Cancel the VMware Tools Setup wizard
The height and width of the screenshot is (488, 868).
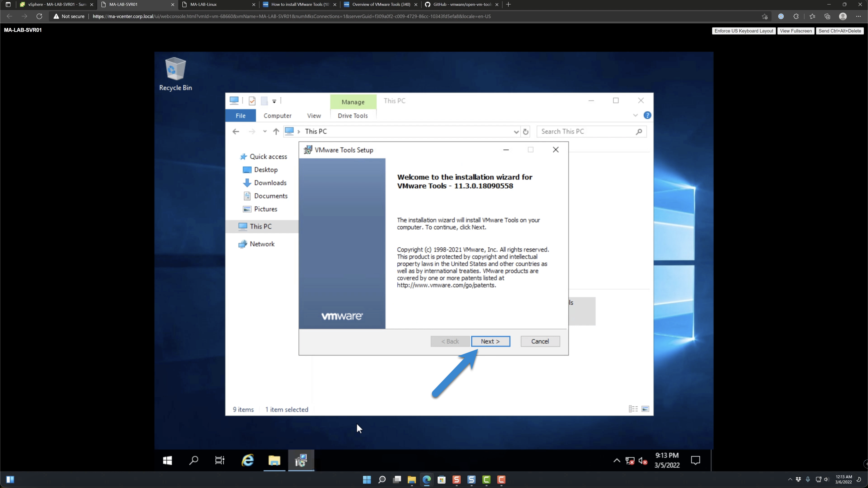tap(540, 341)
